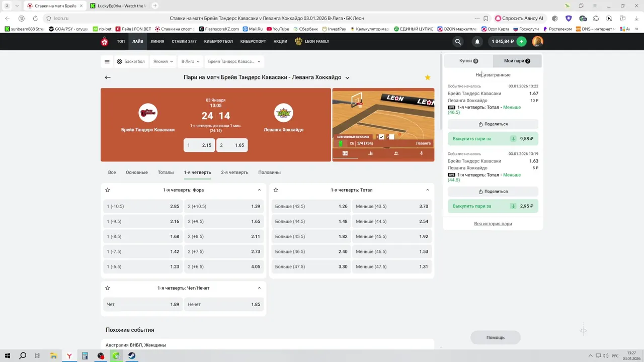Open the Япония country dropdown
This screenshot has width=644, height=362.
point(163,62)
